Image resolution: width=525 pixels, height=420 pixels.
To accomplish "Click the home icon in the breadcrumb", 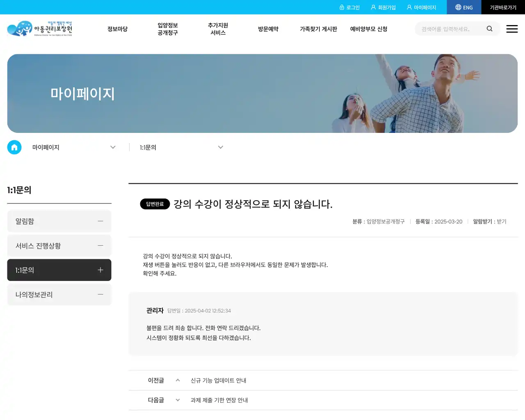I will tap(14, 147).
